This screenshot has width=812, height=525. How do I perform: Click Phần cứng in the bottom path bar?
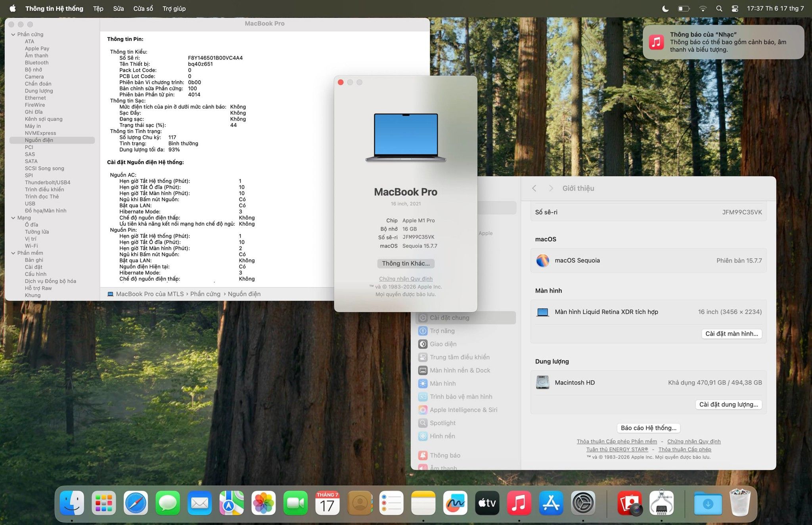click(205, 294)
